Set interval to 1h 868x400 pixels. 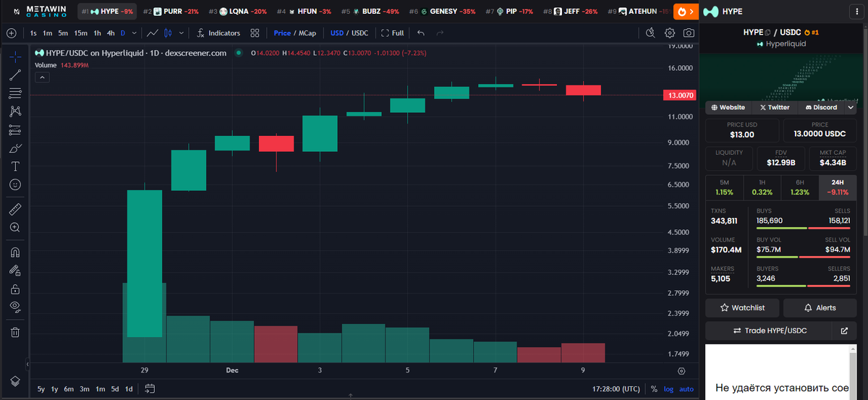click(x=97, y=33)
